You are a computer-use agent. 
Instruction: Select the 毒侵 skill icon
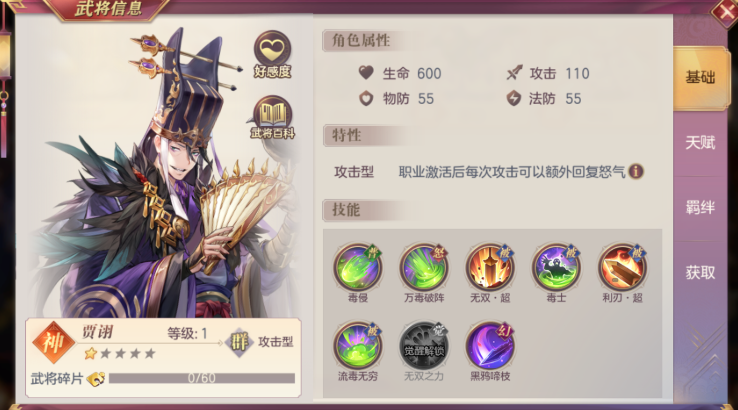[358, 267]
